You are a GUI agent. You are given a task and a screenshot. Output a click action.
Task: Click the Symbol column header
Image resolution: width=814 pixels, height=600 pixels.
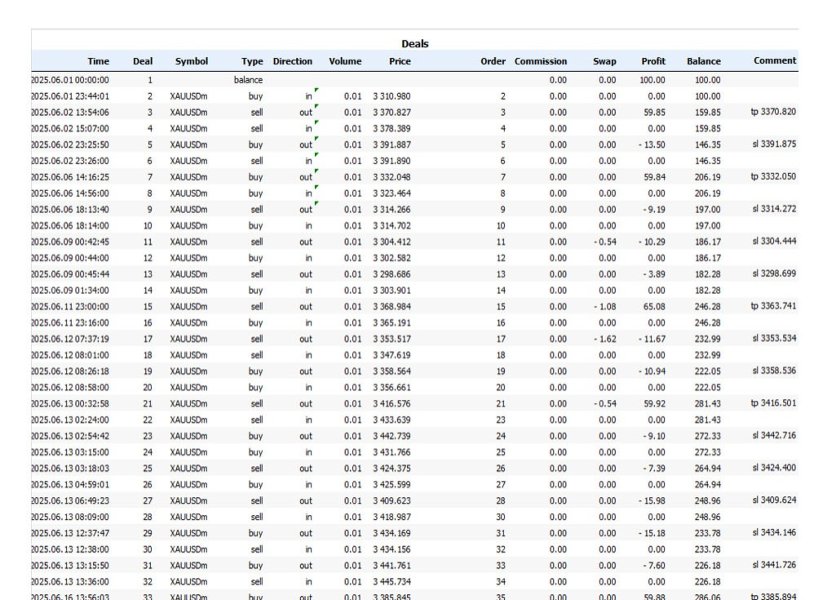point(191,61)
